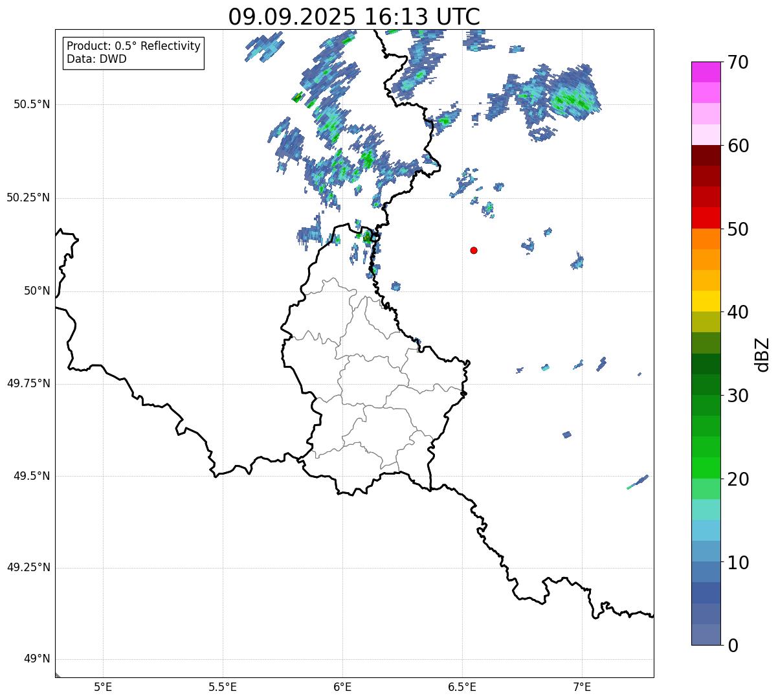Click the plot title showing 16:13 UTC

point(354,17)
